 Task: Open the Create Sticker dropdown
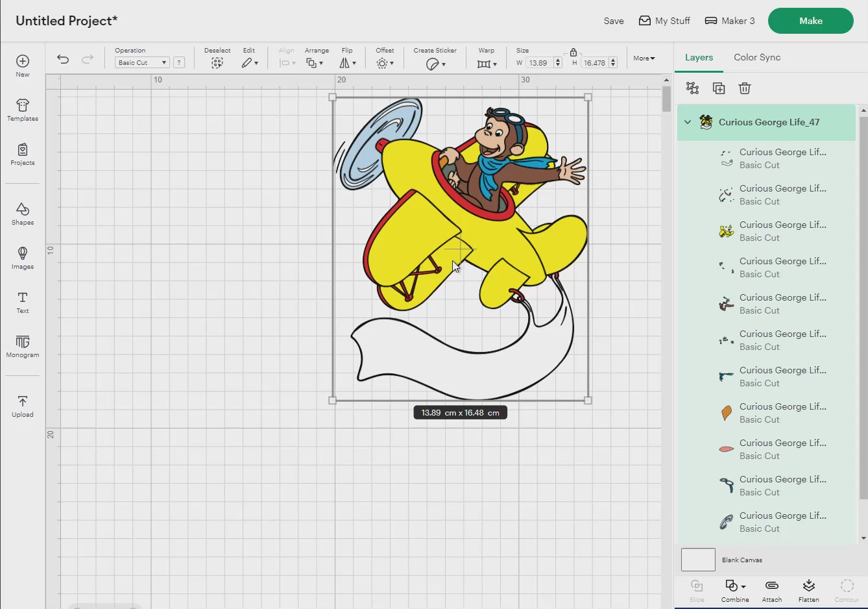click(435, 64)
